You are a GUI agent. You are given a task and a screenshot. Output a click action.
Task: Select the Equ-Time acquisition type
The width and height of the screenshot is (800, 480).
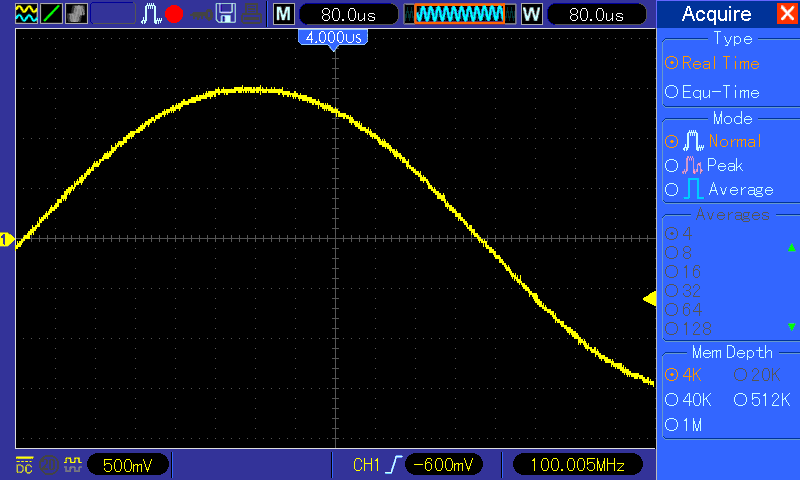(x=713, y=92)
